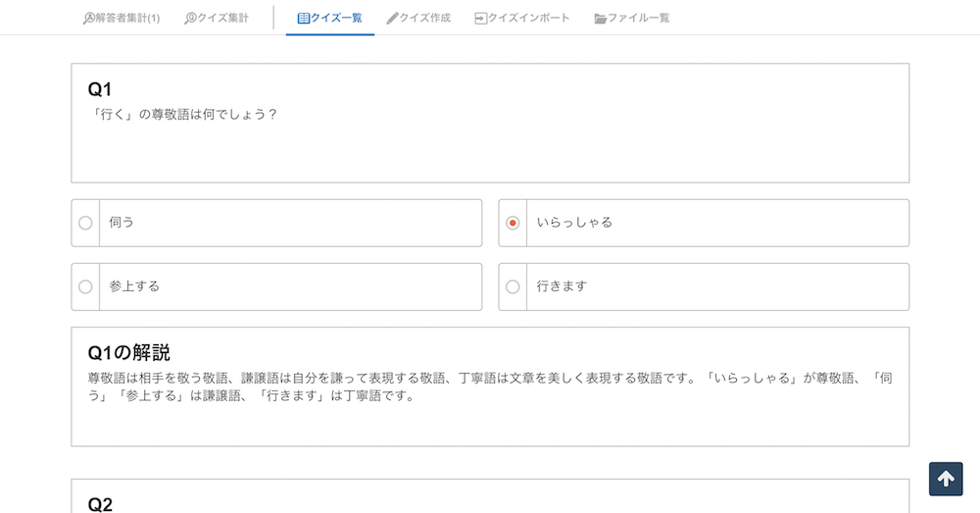Image resolution: width=980 pixels, height=513 pixels.
Task: Click the scroll-to-top arrow button
Action: [x=946, y=480]
